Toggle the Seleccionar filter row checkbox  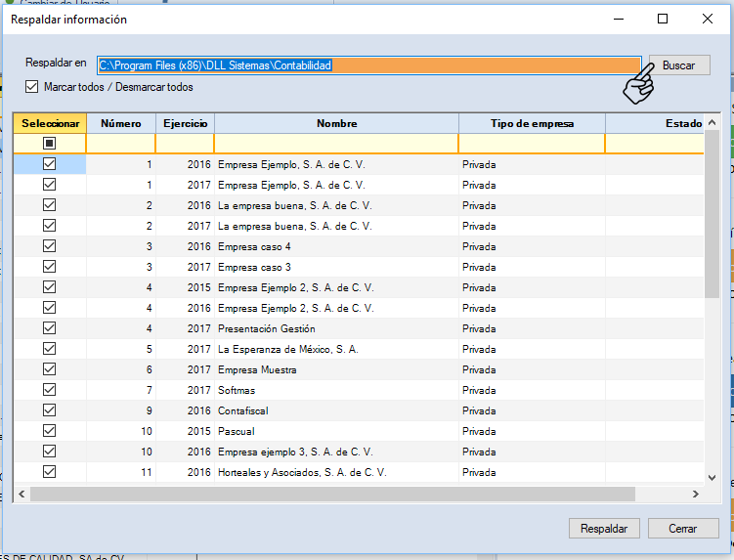pos(50,144)
